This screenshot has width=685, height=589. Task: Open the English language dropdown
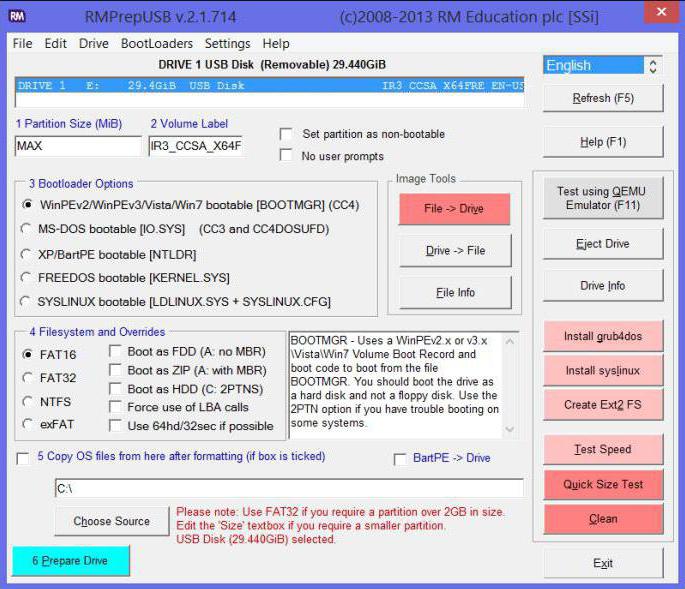602,66
